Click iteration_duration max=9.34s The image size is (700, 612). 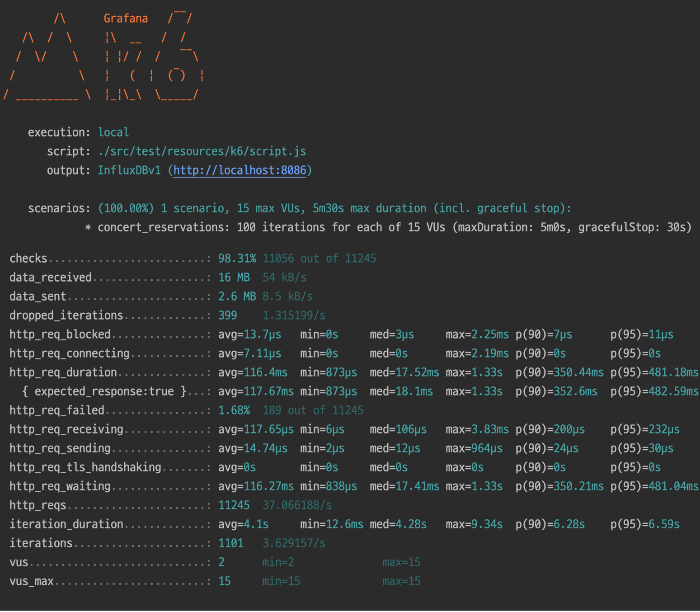coord(474,524)
